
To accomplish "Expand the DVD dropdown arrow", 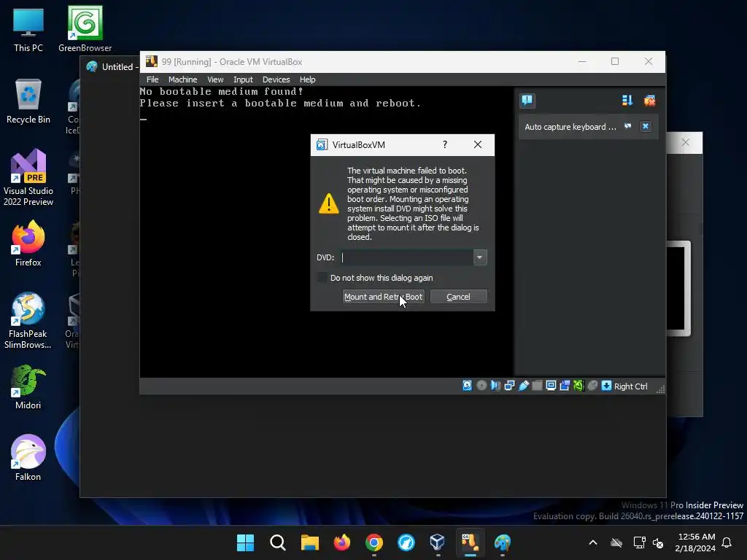I will (480, 257).
